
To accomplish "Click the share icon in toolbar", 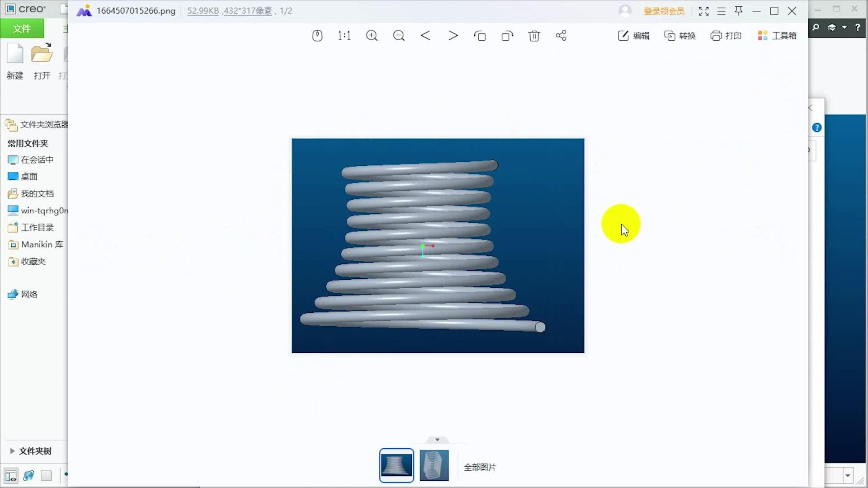I will 561,36.
